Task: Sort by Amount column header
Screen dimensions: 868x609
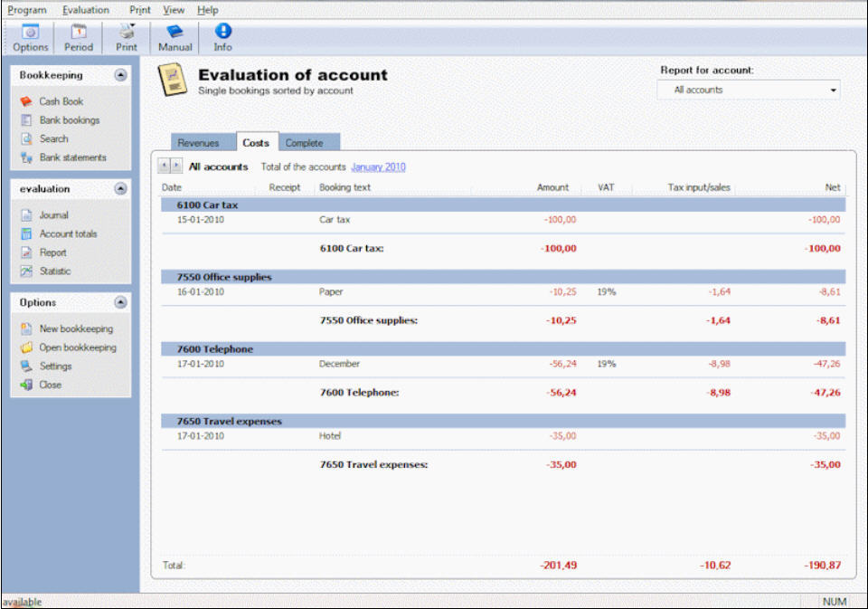Action: click(552, 187)
